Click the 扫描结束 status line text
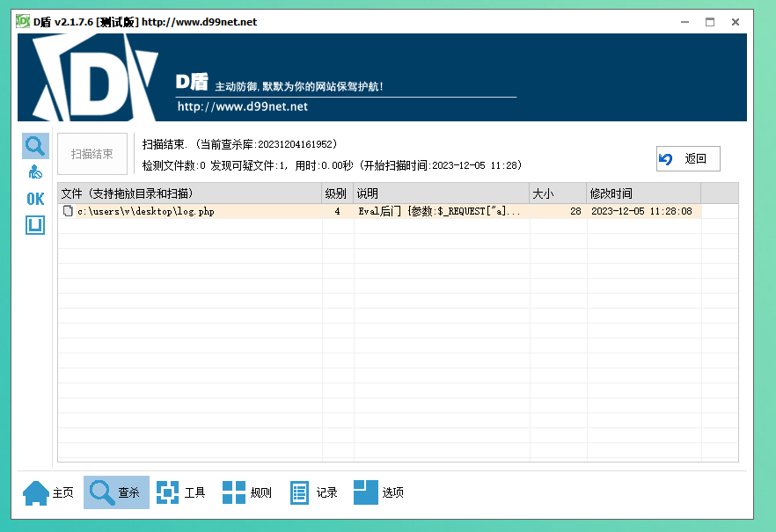 click(240, 144)
